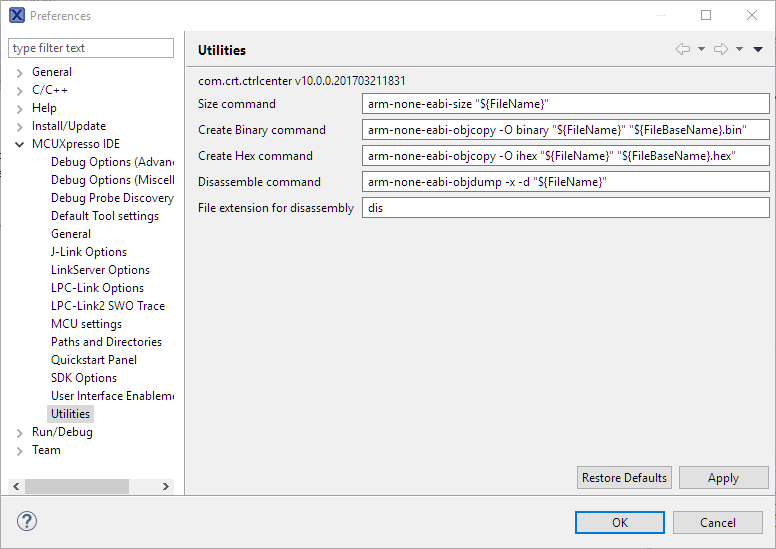Open Debug Probe Discovery page

(112, 198)
